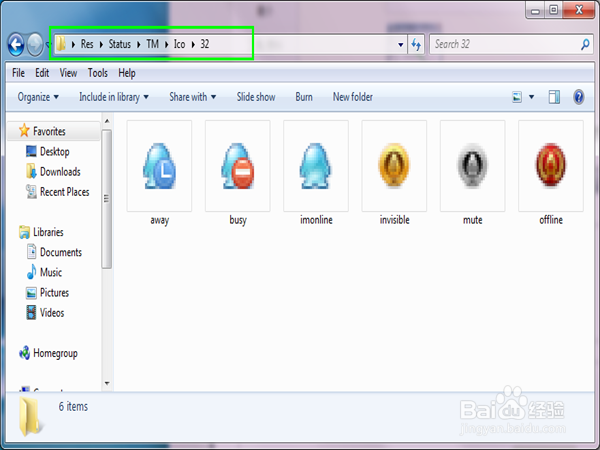This screenshot has height=450, width=600.
Task: Click the folder icon in address bar
Action: (60, 44)
